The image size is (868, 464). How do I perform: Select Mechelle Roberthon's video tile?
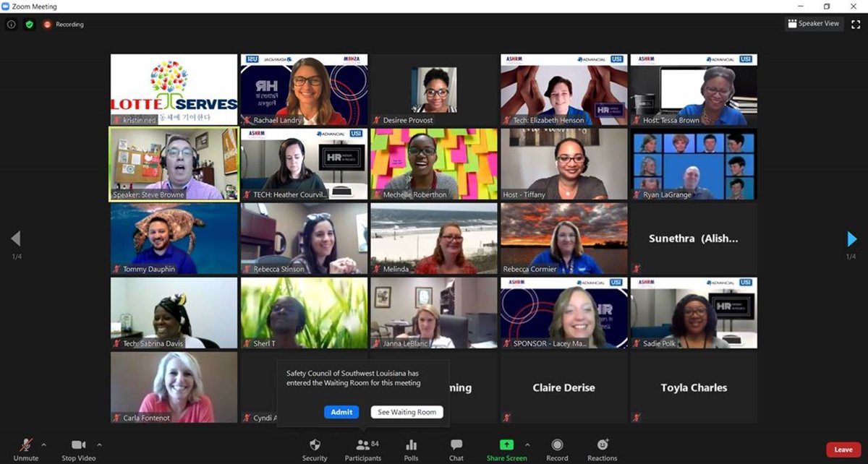point(434,164)
